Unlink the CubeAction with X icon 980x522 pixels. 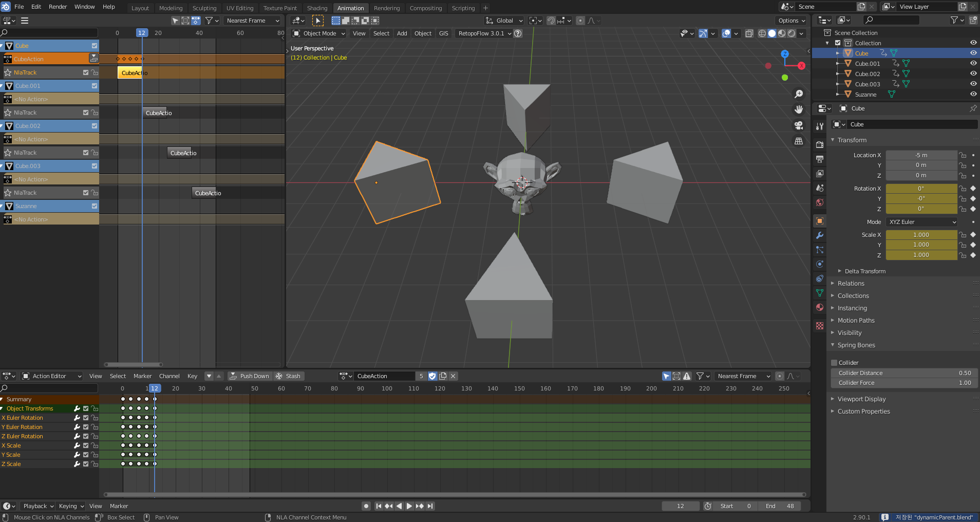click(453, 376)
